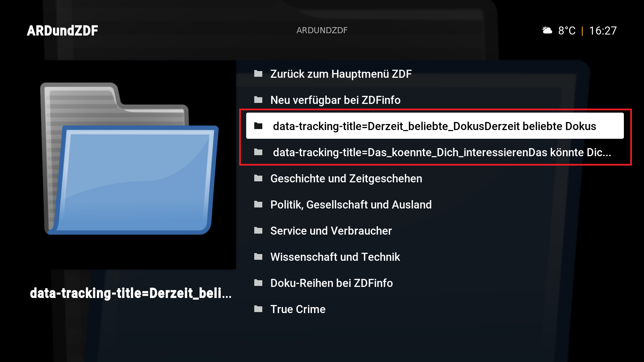Click folder icon beside Neu verfügbar bei ZDFinfo
The width and height of the screenshot is (644, 362).
tap(258, 100)
